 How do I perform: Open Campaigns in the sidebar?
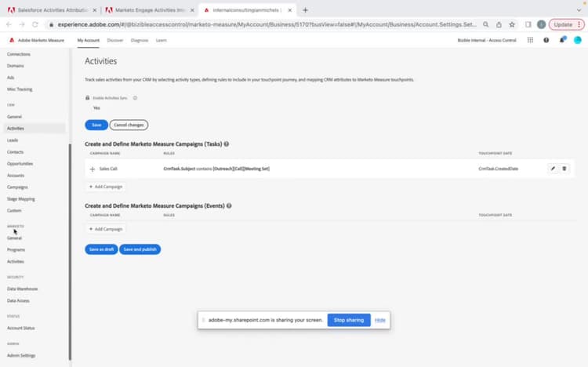(x=17, y=187)
